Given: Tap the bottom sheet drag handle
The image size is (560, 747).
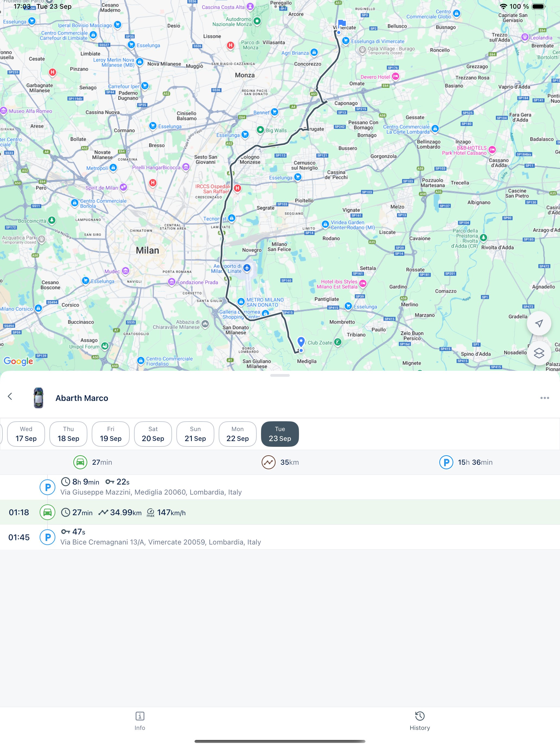Looking at the screenshot, I should [280, 375].
